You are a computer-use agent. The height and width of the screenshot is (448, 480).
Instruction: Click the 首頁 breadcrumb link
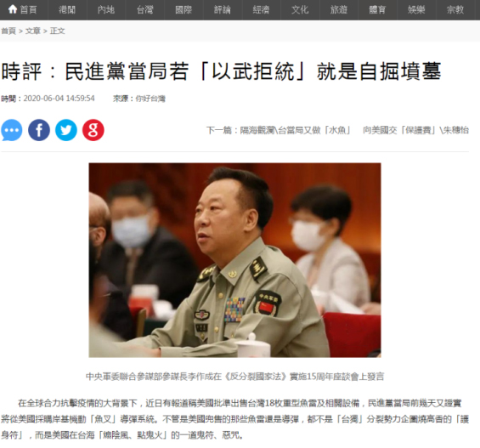[x=8, y=31]
